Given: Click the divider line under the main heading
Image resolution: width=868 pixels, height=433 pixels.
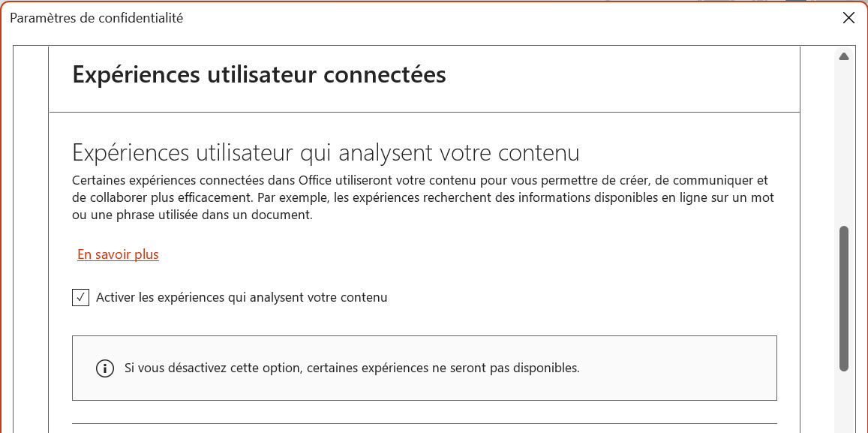Looking at the screenshot, I should click(x=424, y=113).
